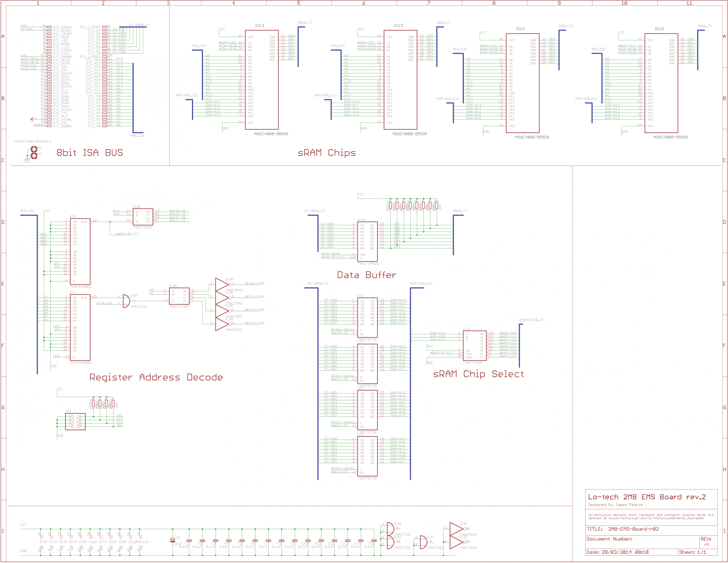Click the IC12 AS6C4008 SRAM chip symbol
Image resolution: width=728 pixels, height=563 pixels.
[262, 80]
